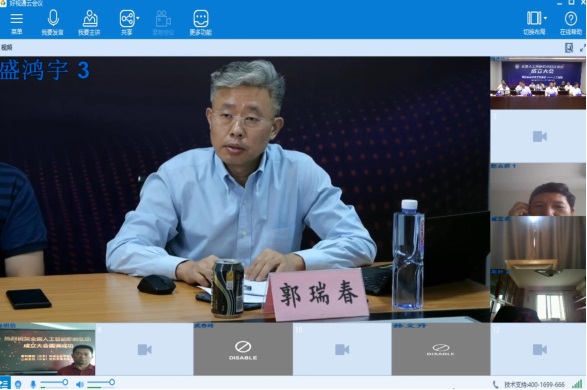Click the 共享 share icon
The image size is (587, 390).
[x=127, y=18]
